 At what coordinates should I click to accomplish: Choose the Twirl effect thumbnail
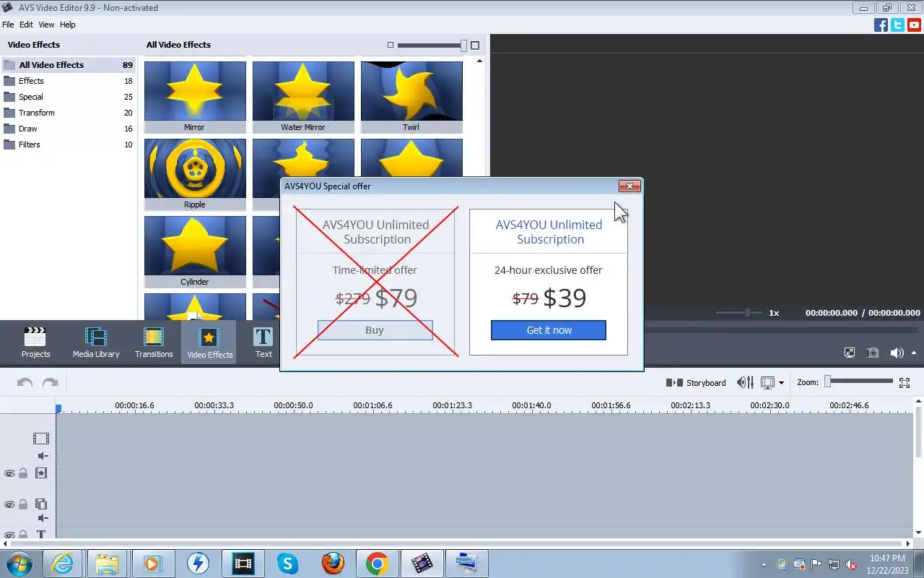[x=411, y=97]
